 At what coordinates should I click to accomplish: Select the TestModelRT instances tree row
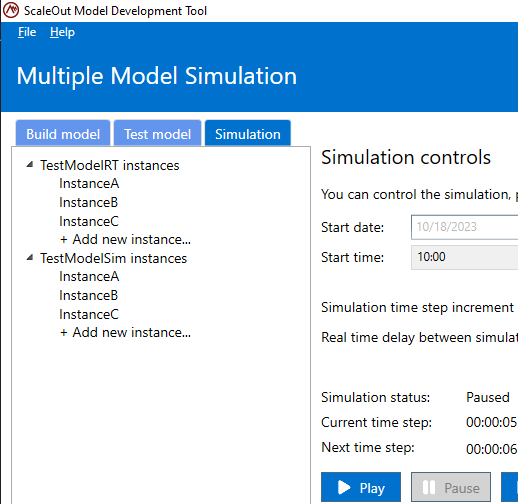point(110,165)
